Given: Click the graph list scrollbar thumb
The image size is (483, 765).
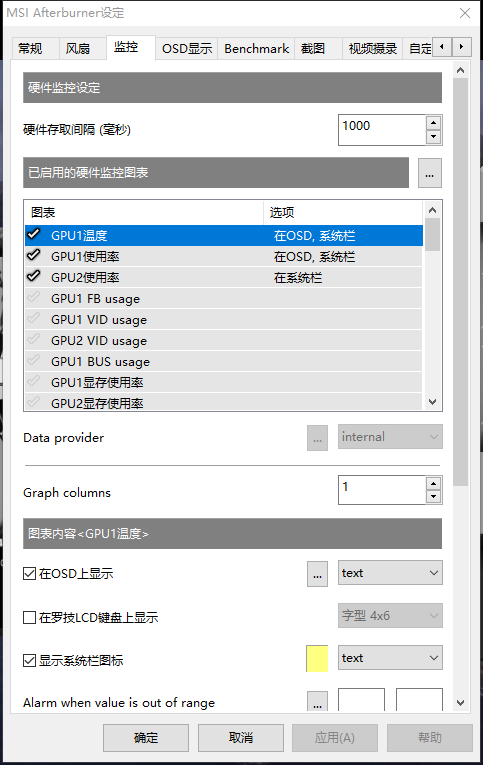Looking at the screenshot, I should tap(432, 234).
